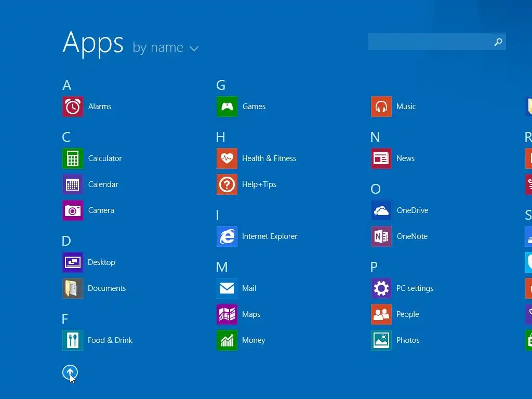Click the letter M group heading
532x399 pixels.
tap(222, 267)
